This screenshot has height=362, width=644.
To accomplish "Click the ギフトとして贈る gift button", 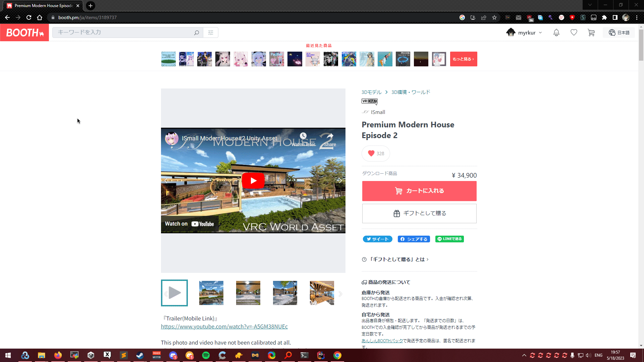I will pos(419,214).
